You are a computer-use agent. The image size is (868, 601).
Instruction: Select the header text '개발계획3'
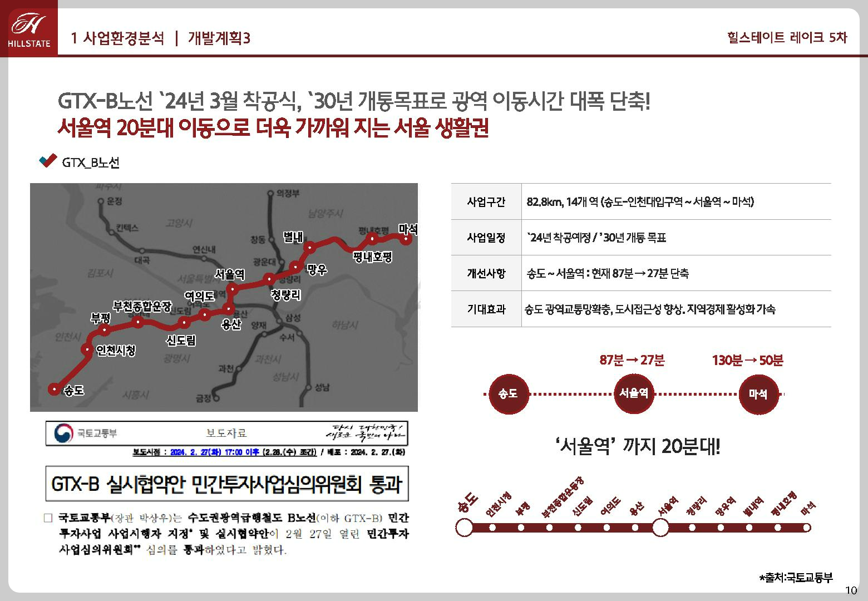coord(219,38)
